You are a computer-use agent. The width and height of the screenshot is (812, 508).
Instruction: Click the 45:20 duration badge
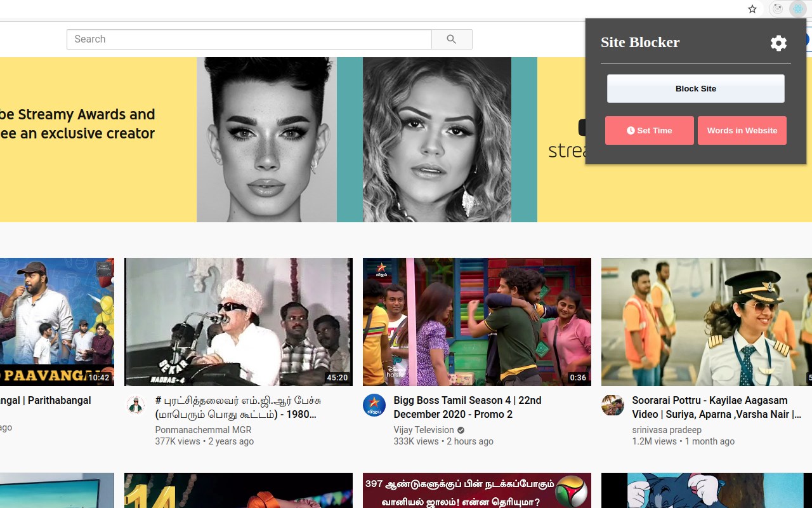(x=337, y=377)
